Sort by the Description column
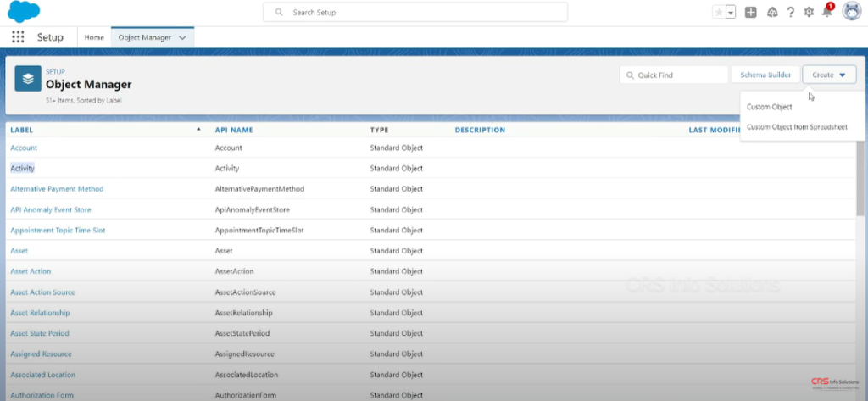868x401 pixels. coord(480,131)
